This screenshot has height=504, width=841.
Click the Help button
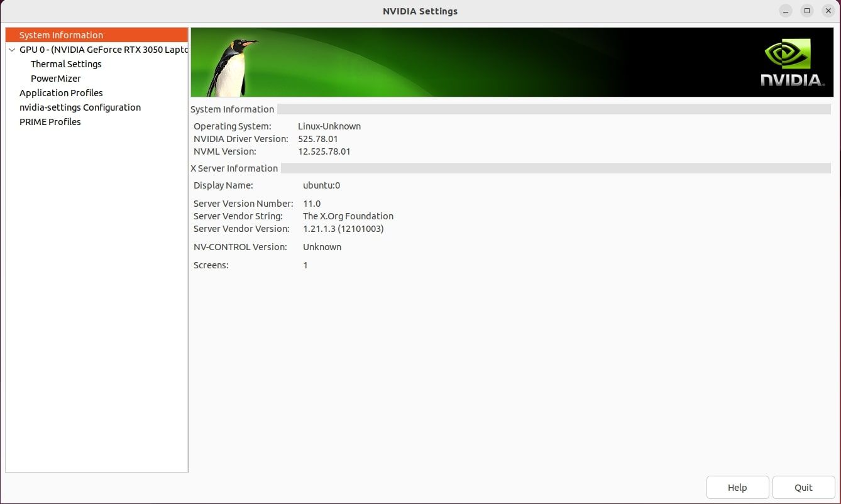click(x=737, y=487)
